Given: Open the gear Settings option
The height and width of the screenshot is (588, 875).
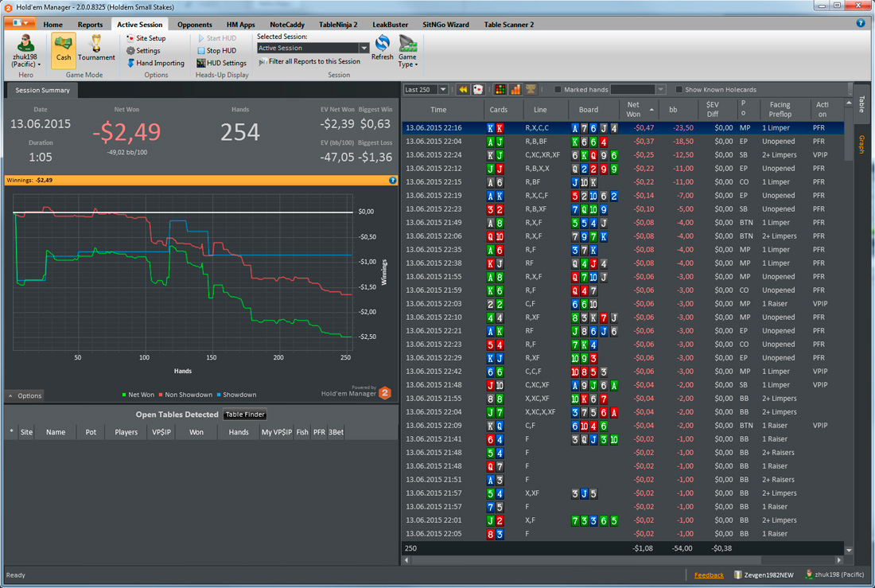Looking at the screenshot, I should [143, 50].
